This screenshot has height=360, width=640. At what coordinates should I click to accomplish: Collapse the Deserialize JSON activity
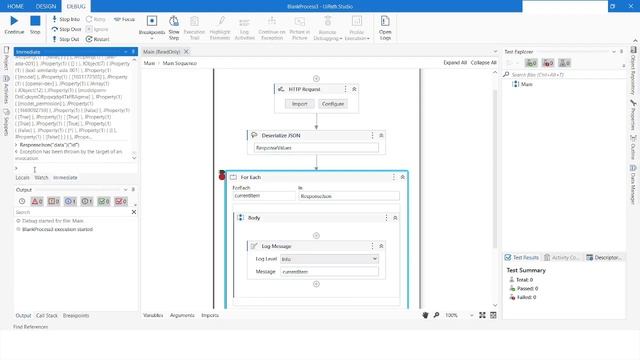point(381,135)
